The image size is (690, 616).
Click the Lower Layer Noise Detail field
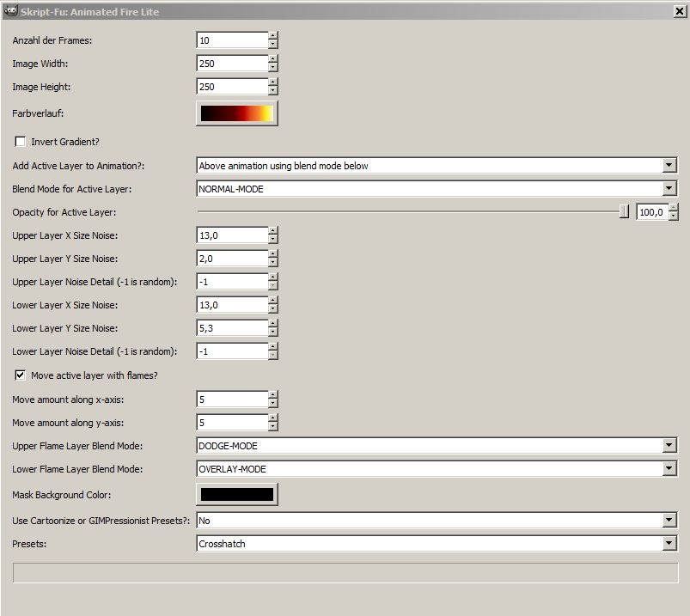pos(232,351)
